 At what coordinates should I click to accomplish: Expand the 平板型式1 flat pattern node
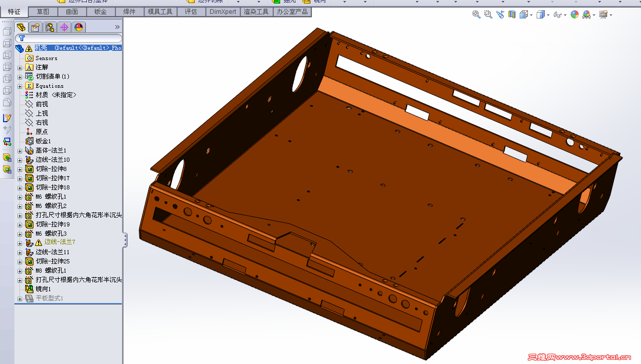[x=20, y=298]
